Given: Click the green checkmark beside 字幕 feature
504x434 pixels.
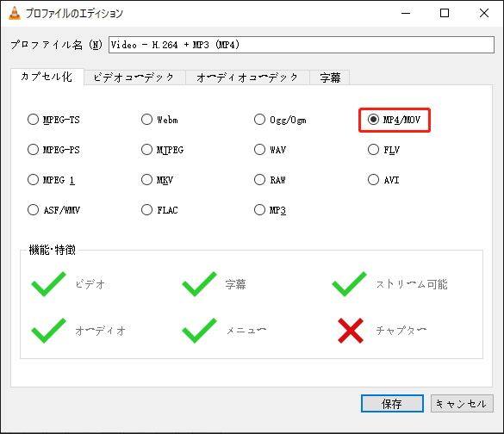Looking at the screenshot, I should point(199,284).
